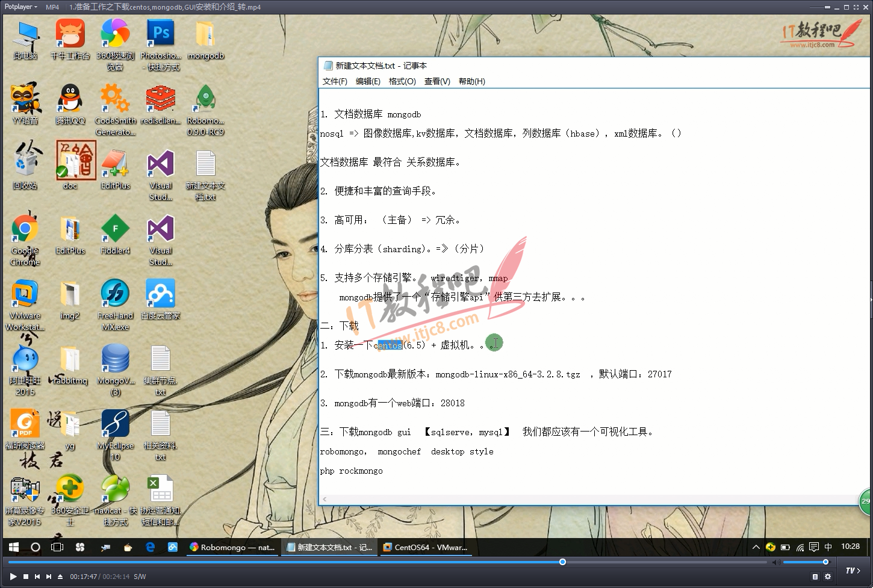The height and width of the screenshot is (588, 873).
Task: Select the 阿里旺旺2015 icon
Action: [25, 370]
